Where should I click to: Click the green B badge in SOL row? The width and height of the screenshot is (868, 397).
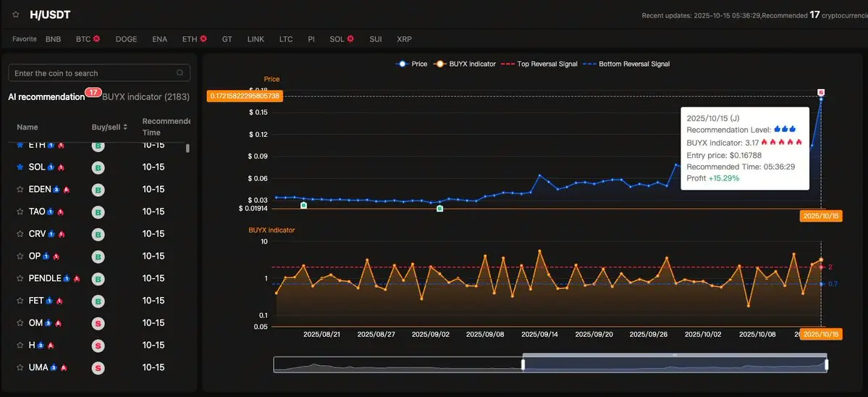point(98,168)
